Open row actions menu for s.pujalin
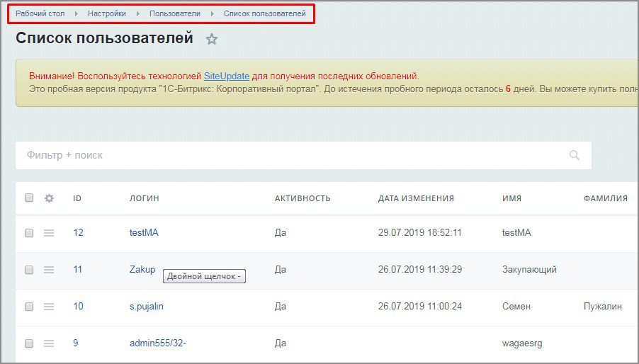 coord(49,307)
